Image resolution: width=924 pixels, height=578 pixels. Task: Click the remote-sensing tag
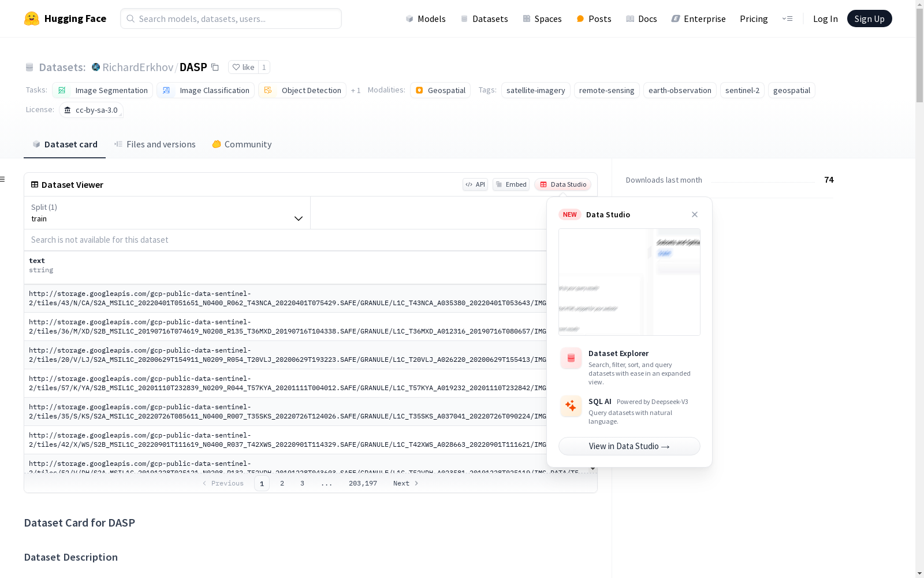coord(607,90)
